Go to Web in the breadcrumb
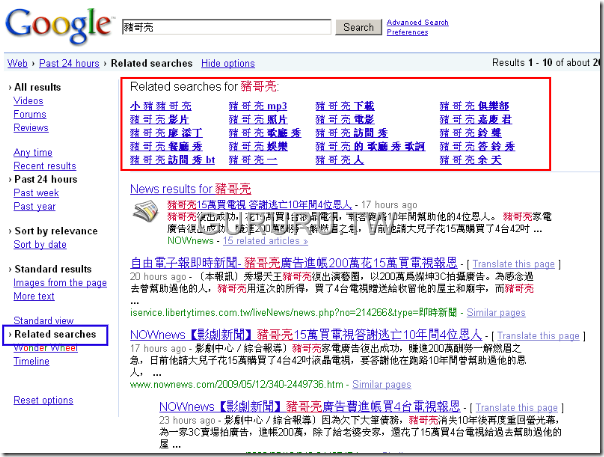 (17, 63)
